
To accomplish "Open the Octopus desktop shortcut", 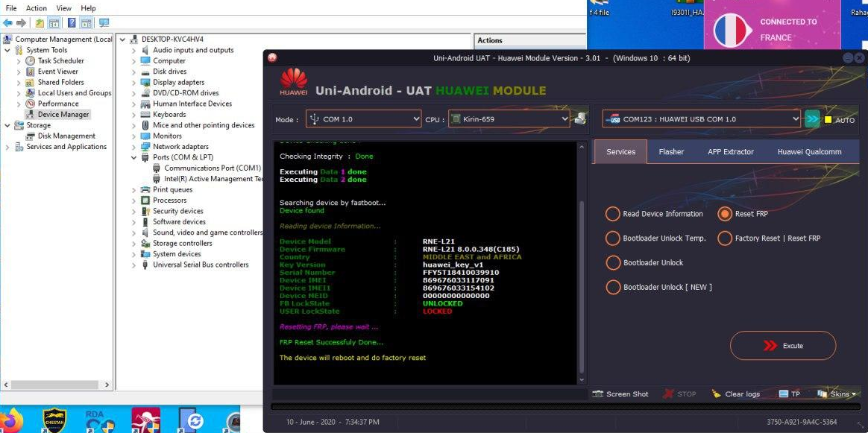I will [x=146, y=420].
